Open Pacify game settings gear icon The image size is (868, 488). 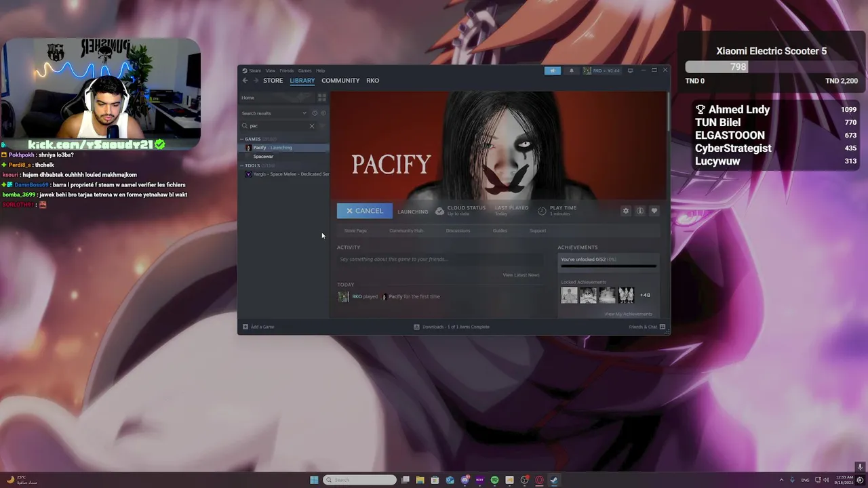point(625,211)
